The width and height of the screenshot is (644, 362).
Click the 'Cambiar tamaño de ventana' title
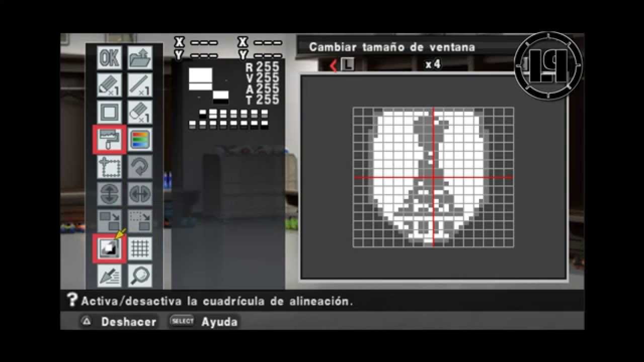coord(392,47)
